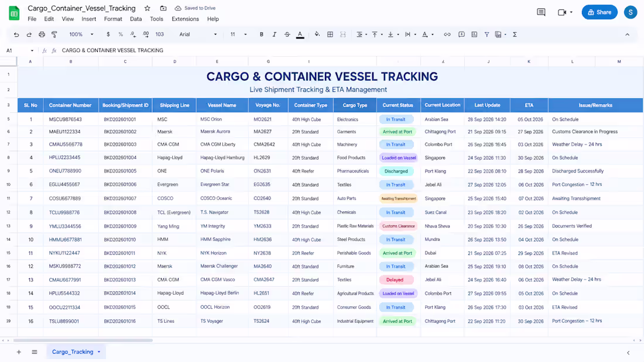Insert link using chain icon
The width and height of the screenshot is (644, 362).
pyautogui.click(x=447, y=35)
